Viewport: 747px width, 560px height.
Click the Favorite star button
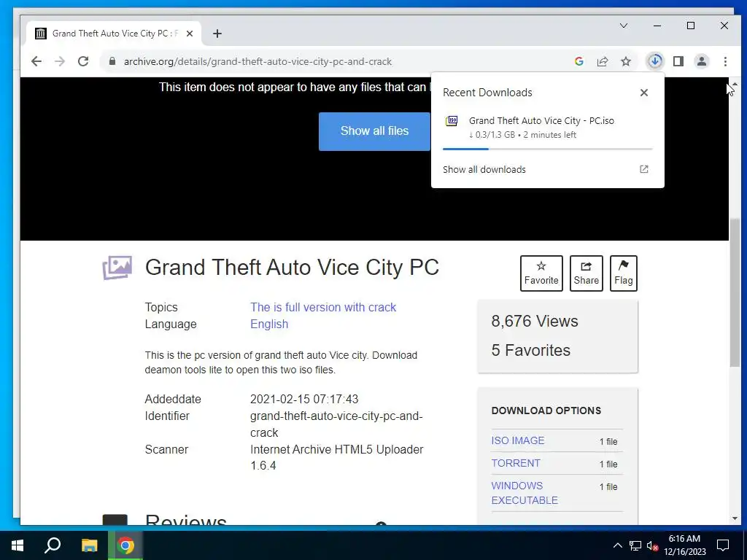pos(541,273)
